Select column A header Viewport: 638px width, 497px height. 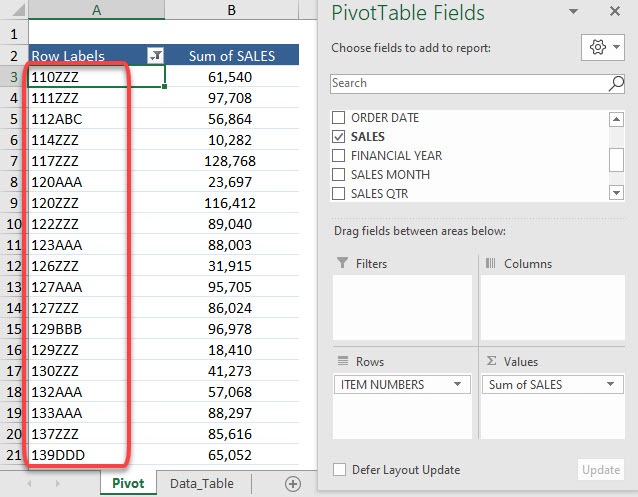[96, 9]
